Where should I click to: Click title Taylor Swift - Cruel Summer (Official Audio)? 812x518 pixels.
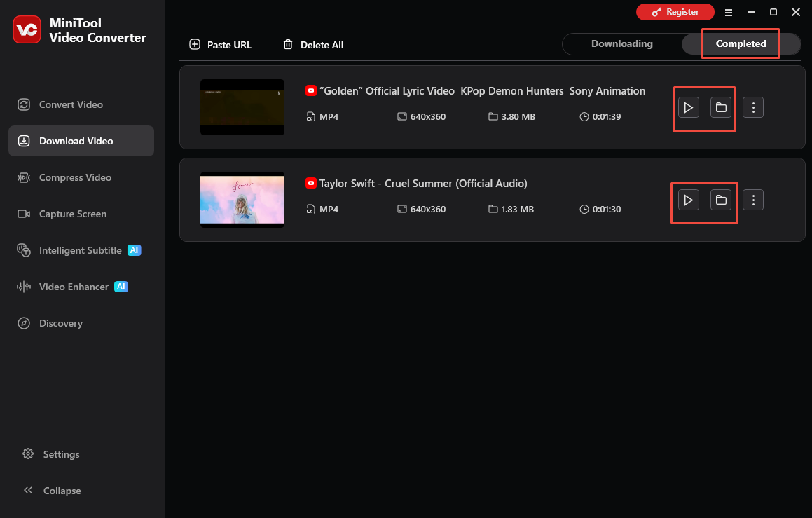(x=423, y=184)
